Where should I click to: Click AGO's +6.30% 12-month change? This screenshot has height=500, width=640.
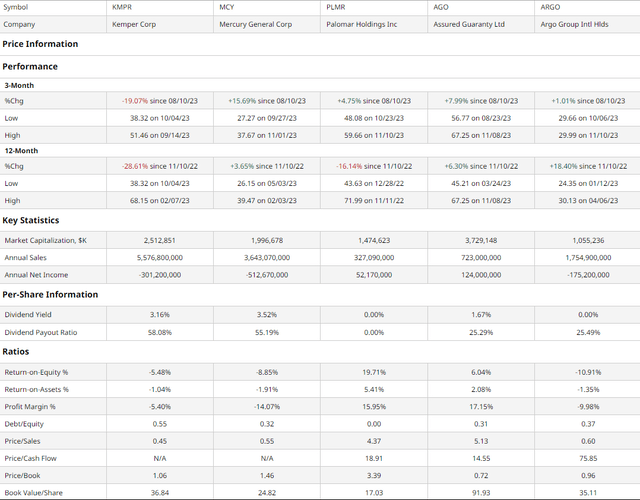click(x=456, y=166)
